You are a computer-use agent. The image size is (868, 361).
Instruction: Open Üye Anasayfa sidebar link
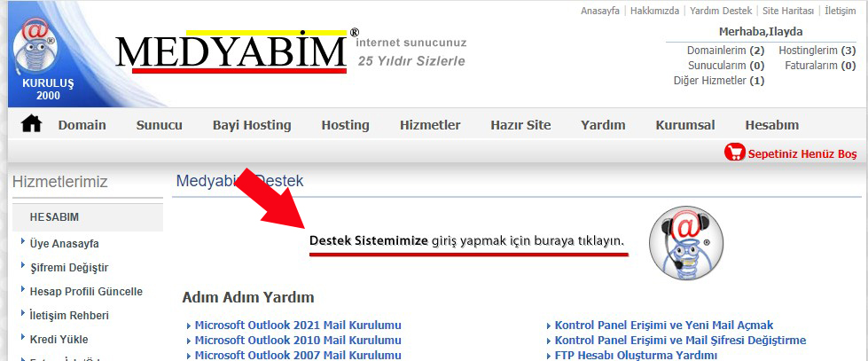click(x=64, y=244)
